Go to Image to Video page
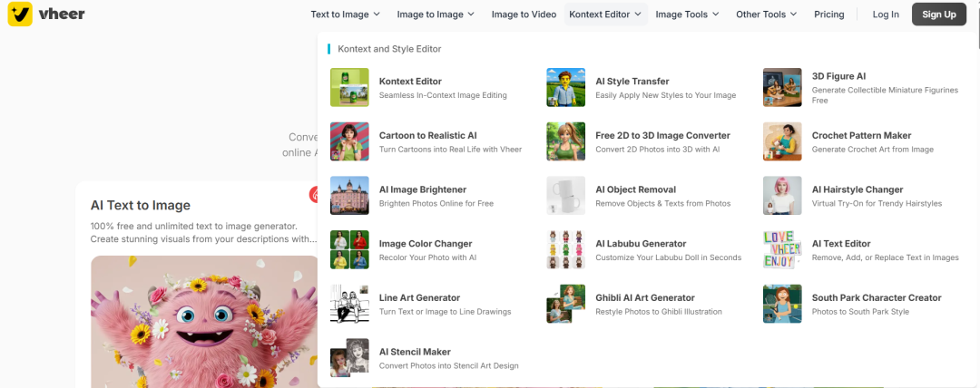The width and height of the screenshot is (980, 388). (x=524, y=15)
